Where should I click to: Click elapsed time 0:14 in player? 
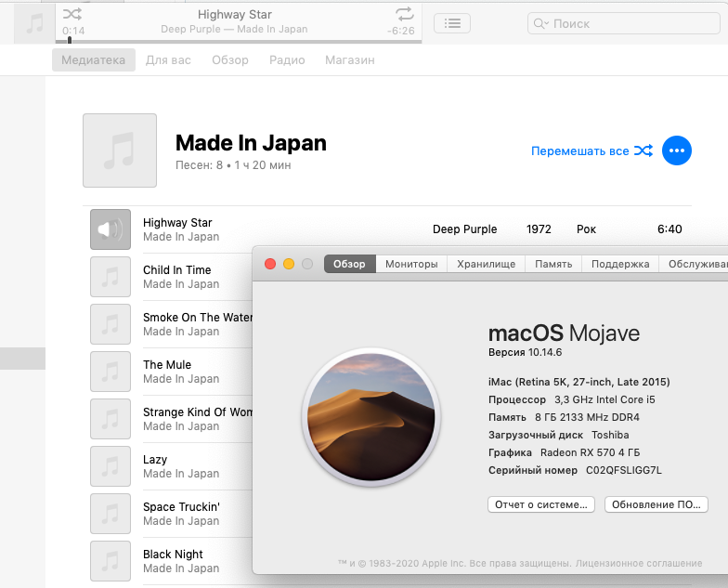click(x=74, y=31)
